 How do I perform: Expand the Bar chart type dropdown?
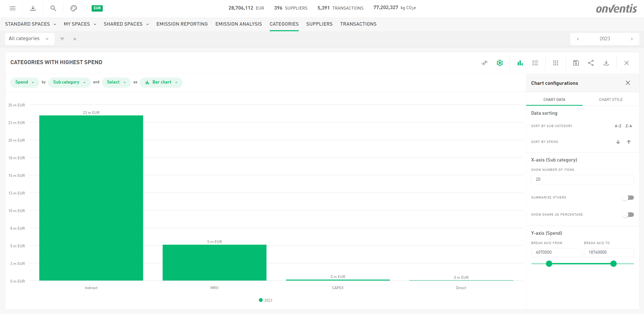pos(161,82)
